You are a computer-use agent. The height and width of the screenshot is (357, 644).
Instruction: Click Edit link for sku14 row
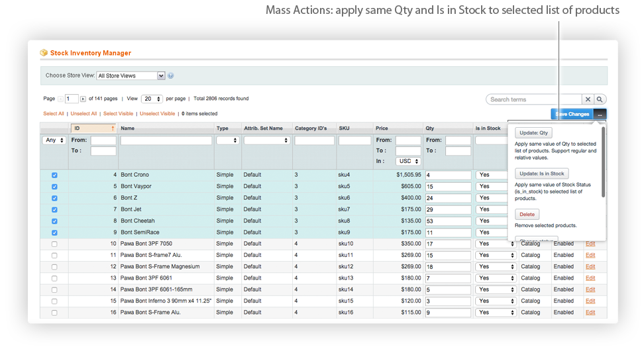[590, 289]
